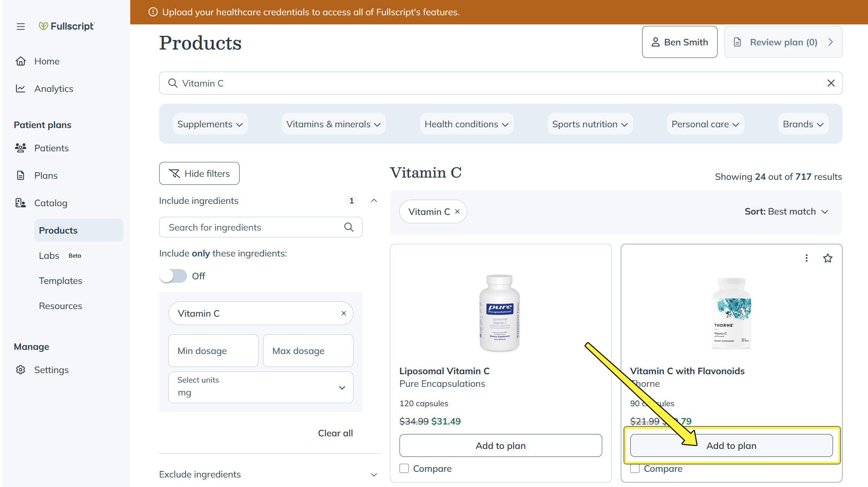The width and height of the screenshot is (868, 487).
Task: Open Plans page
Action: [46, 176]
